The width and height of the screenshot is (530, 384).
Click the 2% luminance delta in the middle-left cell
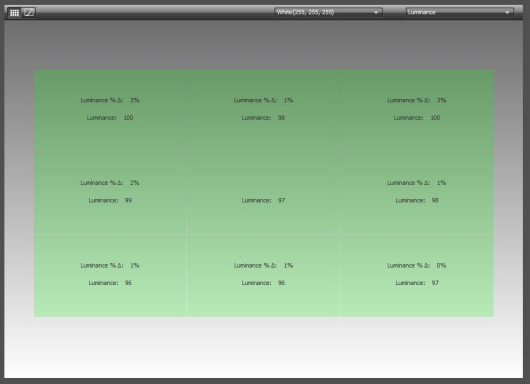click(x=135, y=183)
